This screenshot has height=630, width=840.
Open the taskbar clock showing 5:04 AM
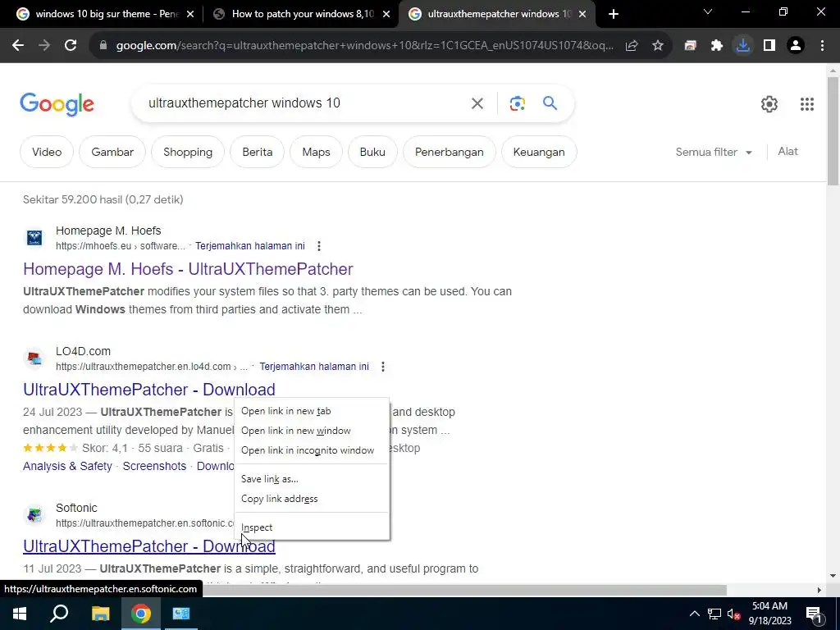pos(769,614)
